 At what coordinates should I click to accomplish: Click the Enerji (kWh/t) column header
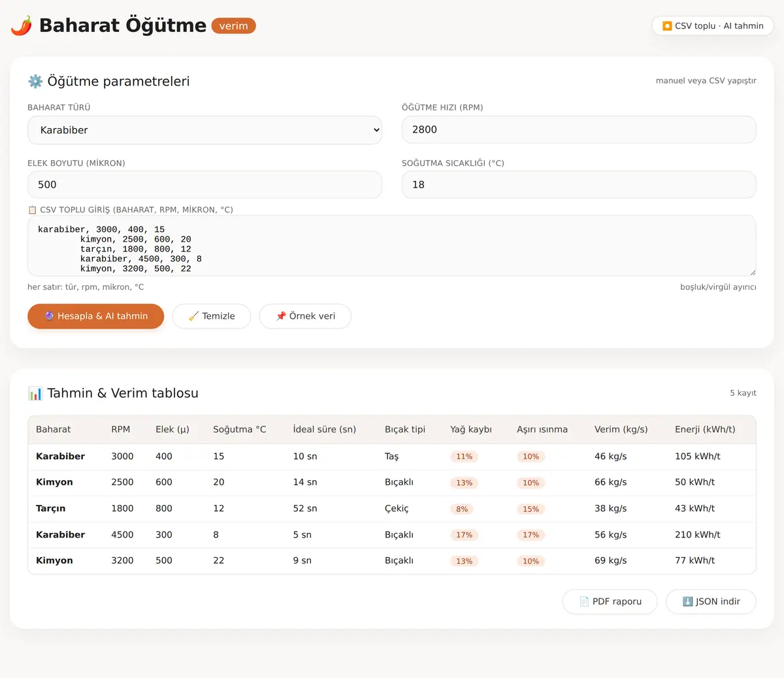(x=705, y=430)
